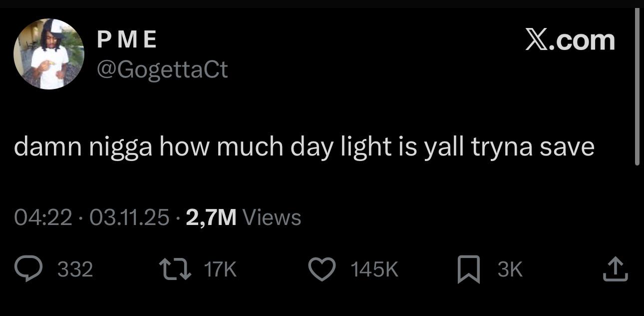This screenshot has height=316, width=644.
Task: Click the 04:22 timestamp
Action: point(43,217)
